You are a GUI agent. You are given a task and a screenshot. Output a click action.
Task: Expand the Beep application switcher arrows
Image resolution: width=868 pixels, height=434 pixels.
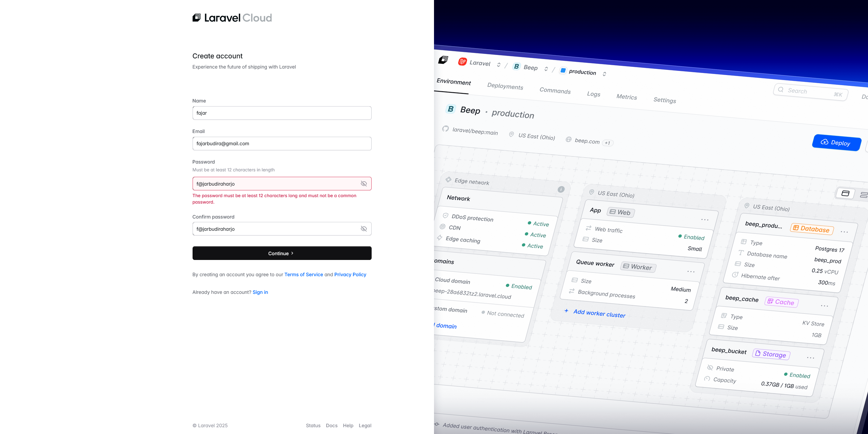[546, 69]
